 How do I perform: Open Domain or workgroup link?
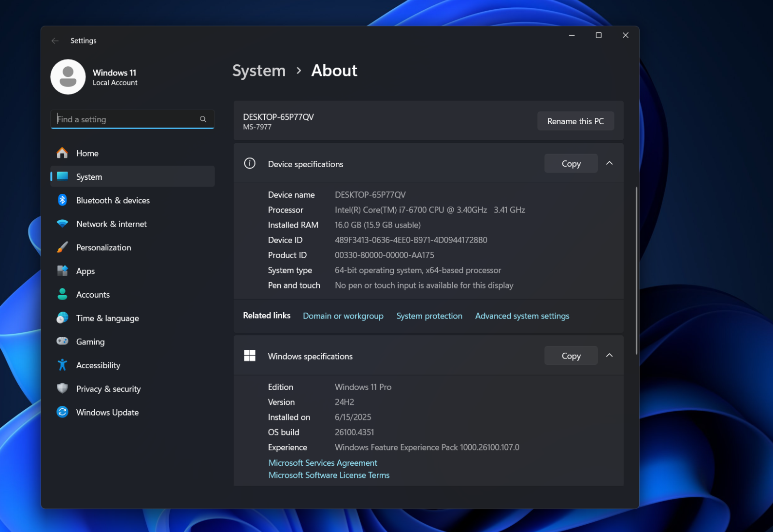pyautogui.click(x=343, y=316)
